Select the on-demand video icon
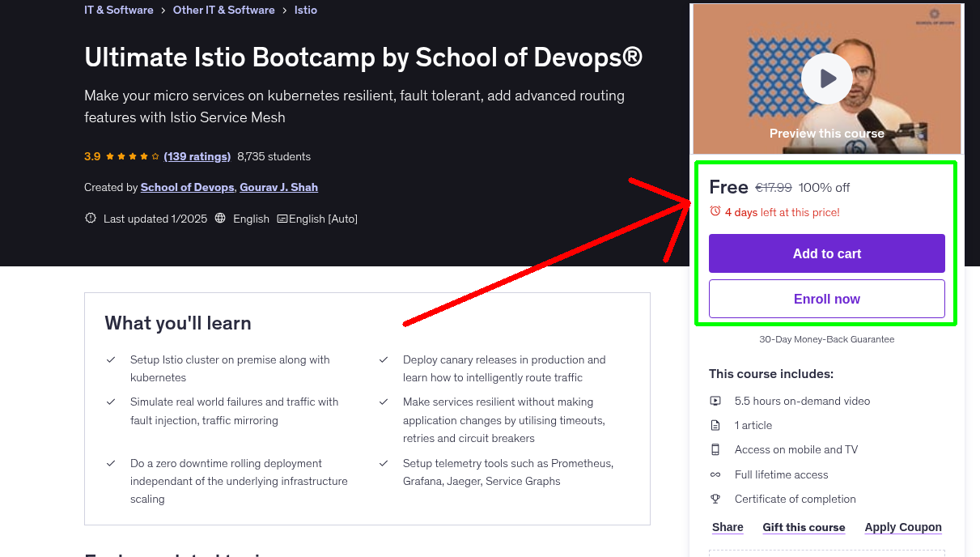This screenshot has height=557, width=980. [715, 400]
